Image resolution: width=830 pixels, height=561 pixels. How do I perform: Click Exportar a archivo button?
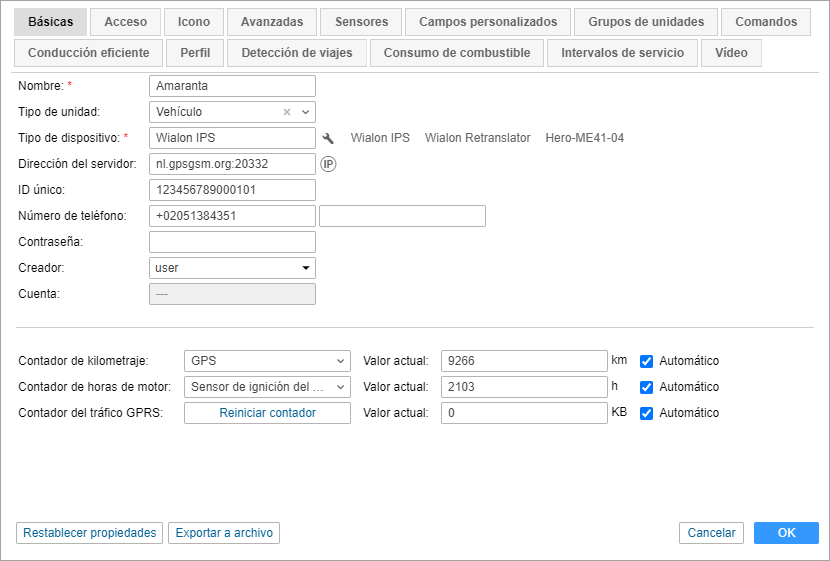pyautogui.click(x=224, y=533)
